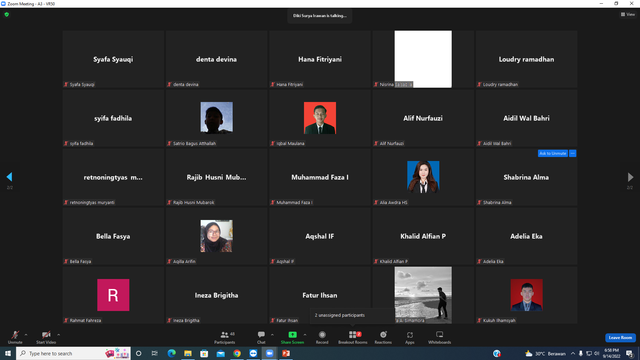Open Task View on the taskbar
Screen dimensions: 640x360
(x=155, y=353)
